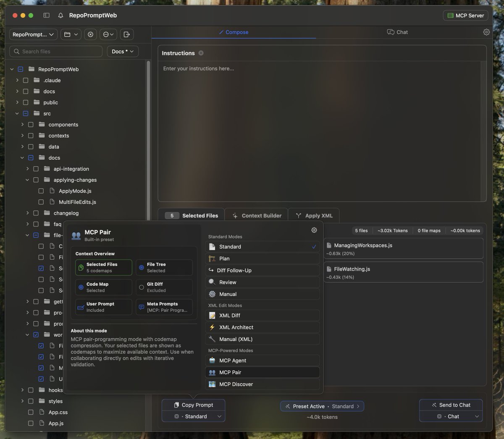Click the User Prompt context card
The width and height of the screenshot is (504, 439).
(x=104, y=307)
